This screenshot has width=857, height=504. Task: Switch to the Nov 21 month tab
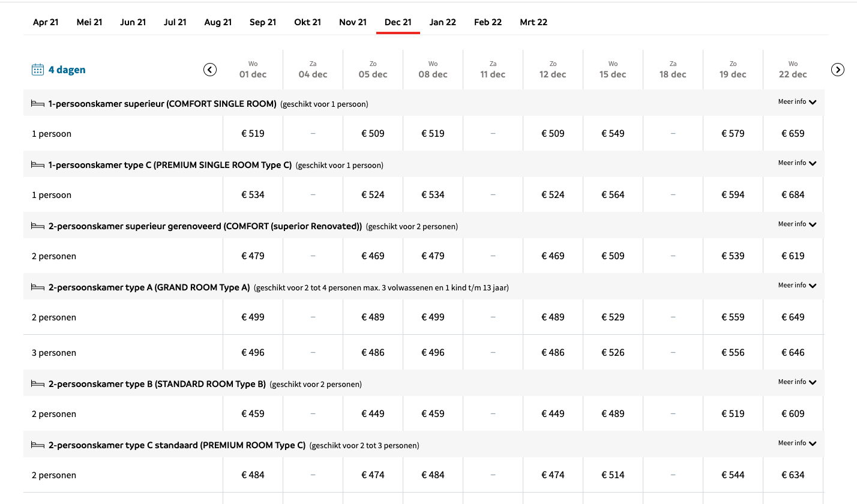click(x=353, y=22)
